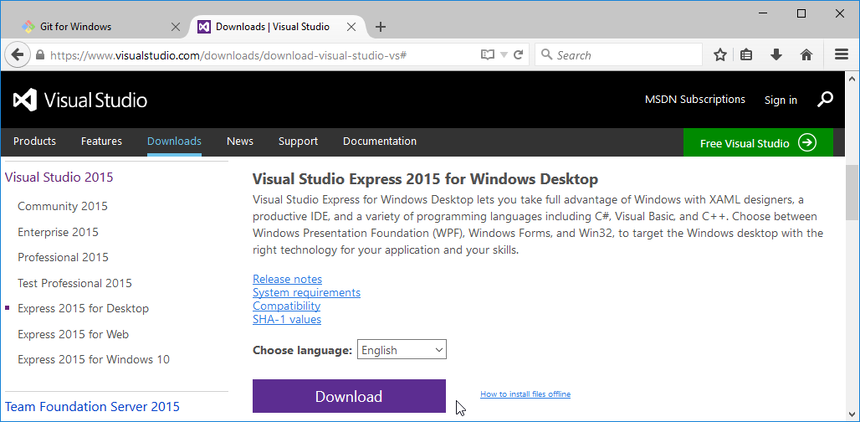Viewport: 860px width, 422px height.
Task: Open the bookmarks list icon
Action: coord(746,55)
